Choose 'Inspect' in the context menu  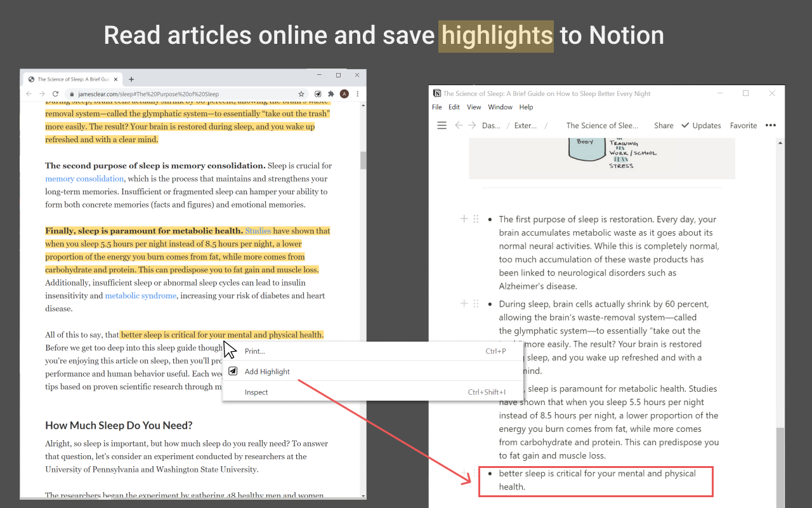click(x=372, y=392)
